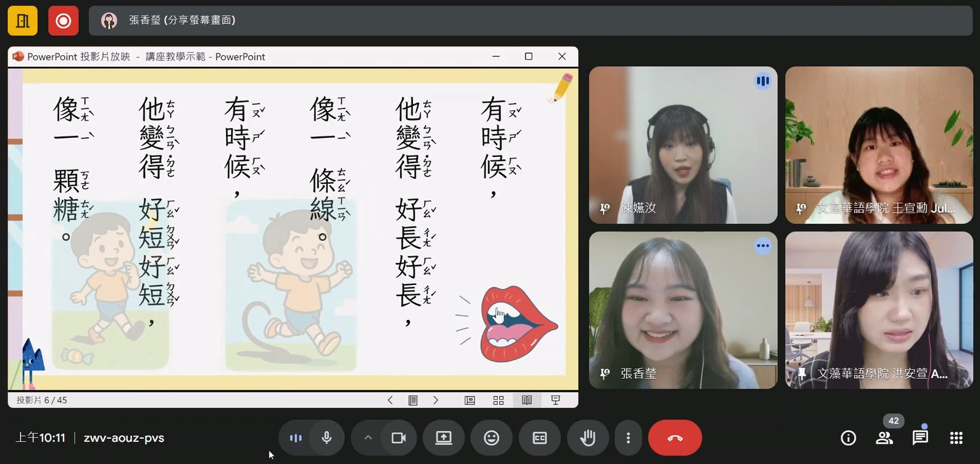Toggle closed captions (CC) button
Screen dimensions: 980x464
(540, 438)
